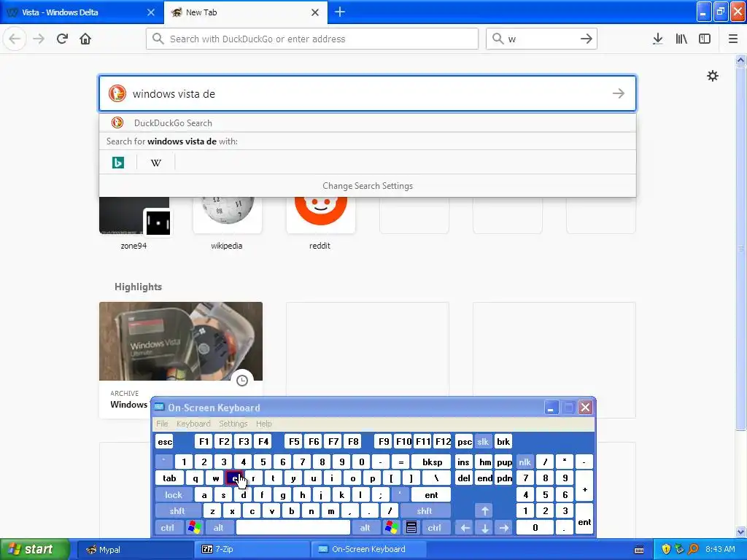Open File menu in On-Screen Keyboard
747x560 pixels.
pyautogui.click(x=162, y=424)
